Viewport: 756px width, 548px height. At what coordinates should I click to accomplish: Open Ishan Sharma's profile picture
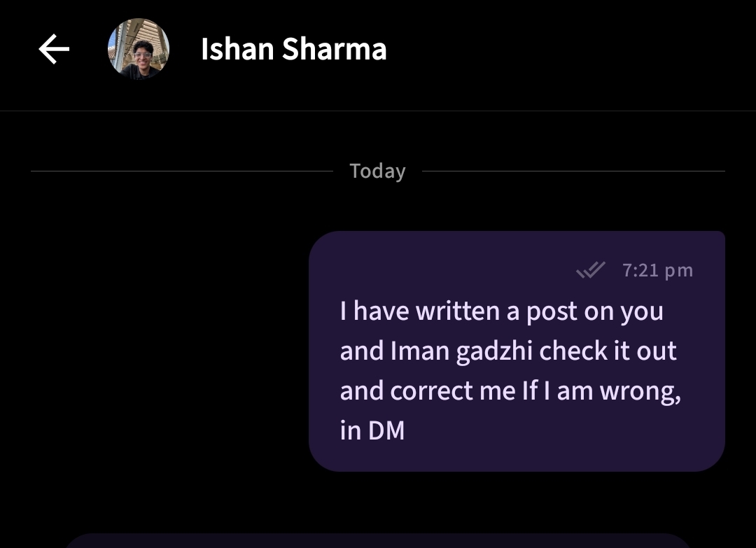click(139, 49)
